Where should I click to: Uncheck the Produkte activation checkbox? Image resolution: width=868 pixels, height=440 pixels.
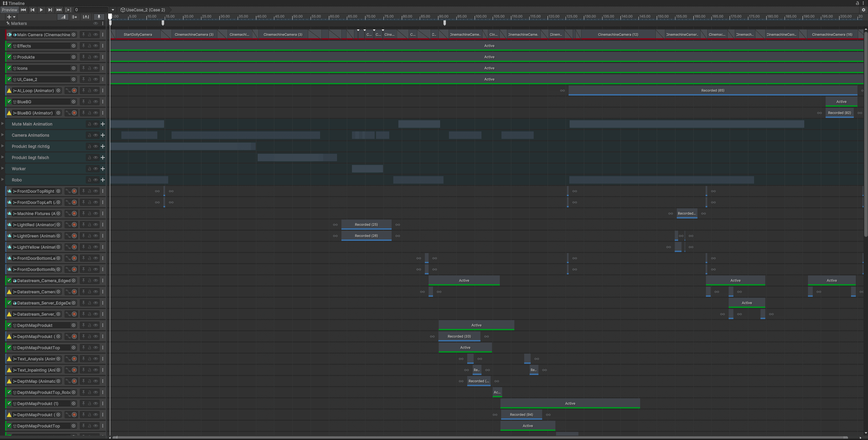[9, 57]
